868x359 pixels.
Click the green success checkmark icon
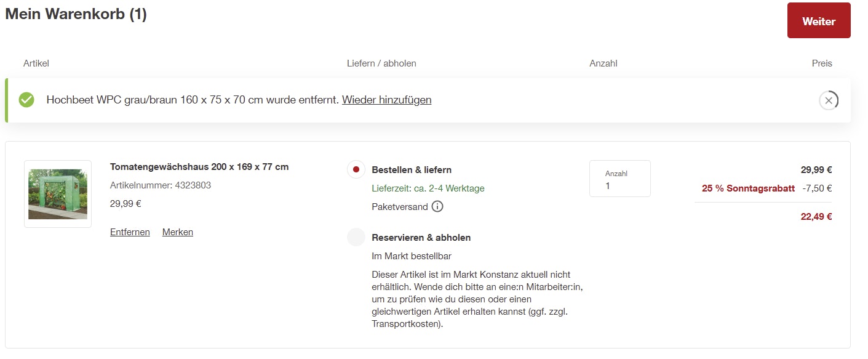coord(26,100)
